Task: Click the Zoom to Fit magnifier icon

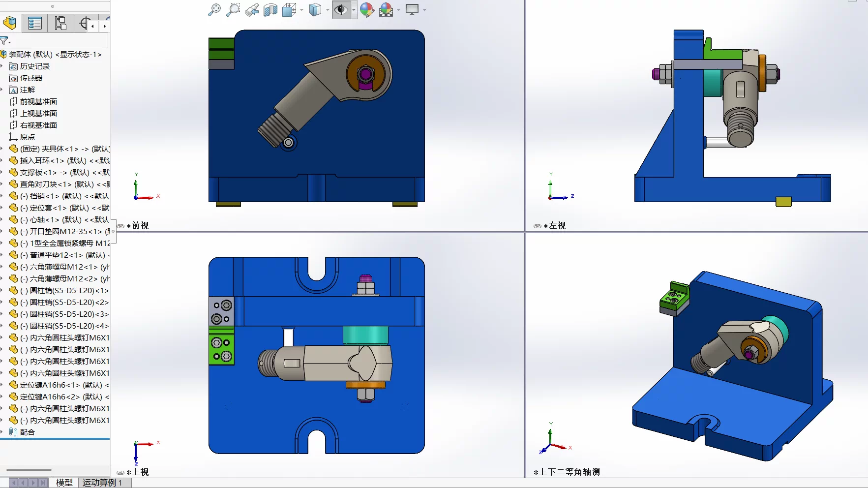Action: click(214, 10)
